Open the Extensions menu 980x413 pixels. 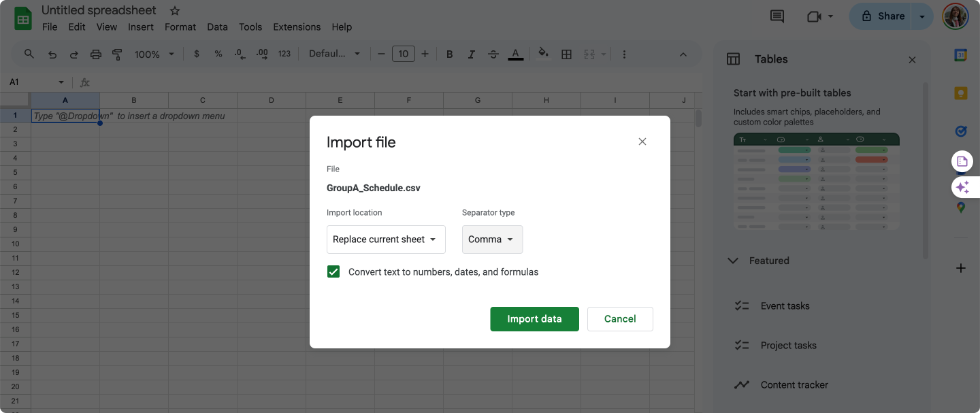pos(297,27)
